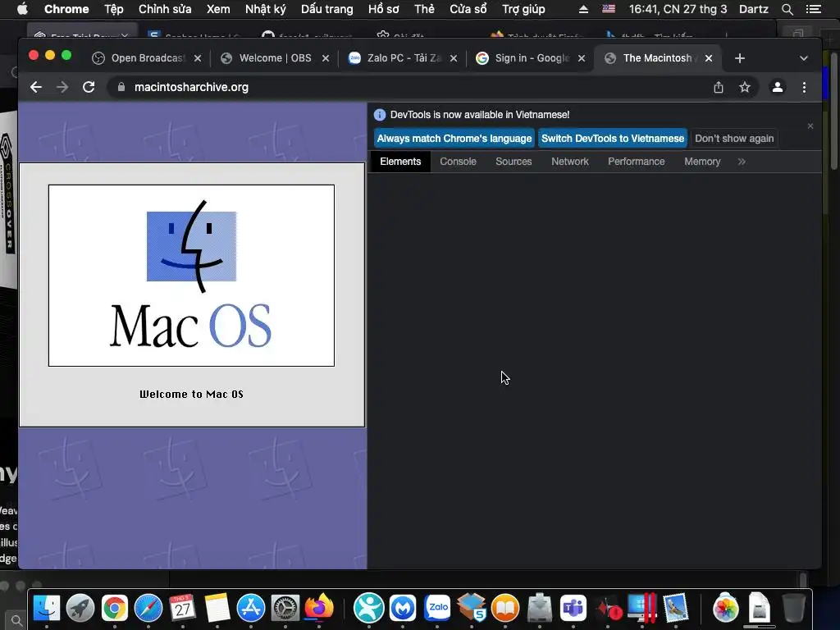Open Photos from the Dock

[x=725, y=608]
